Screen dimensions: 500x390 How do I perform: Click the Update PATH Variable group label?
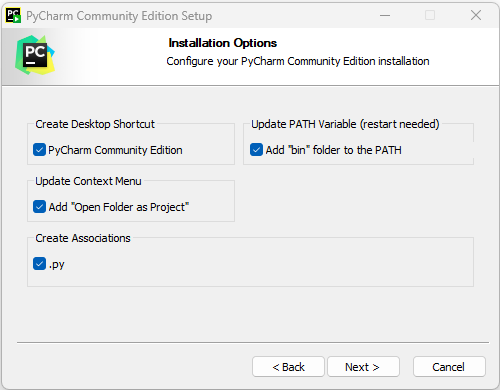pos(345,124)
